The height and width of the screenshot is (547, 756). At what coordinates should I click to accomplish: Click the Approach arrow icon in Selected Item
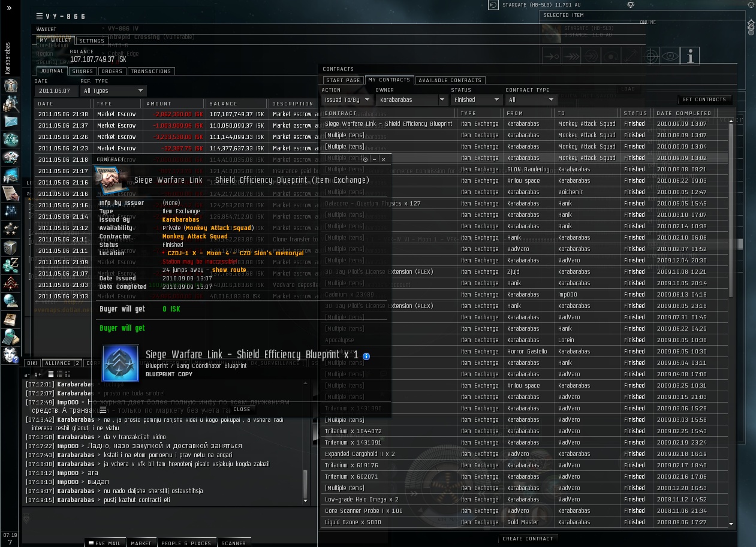(x=552, y=56)
